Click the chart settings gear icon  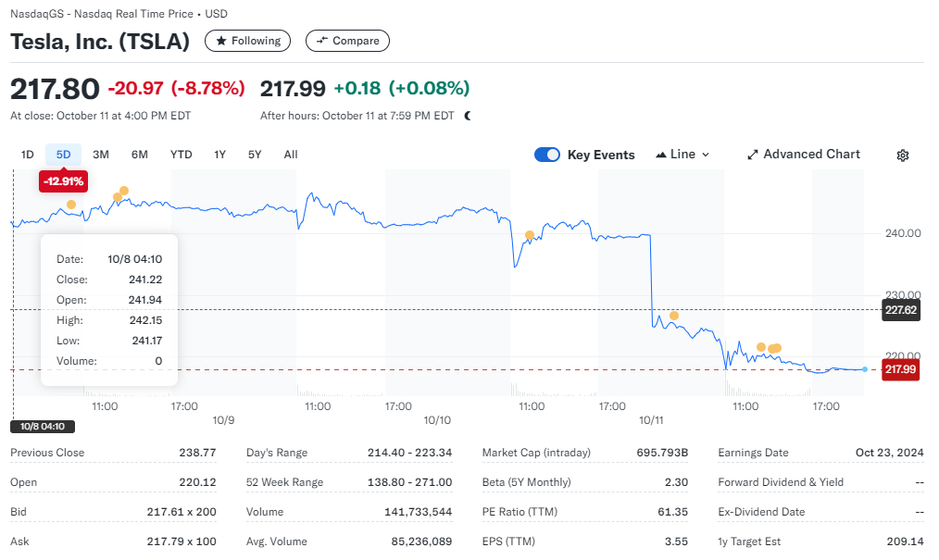[903, 156]
